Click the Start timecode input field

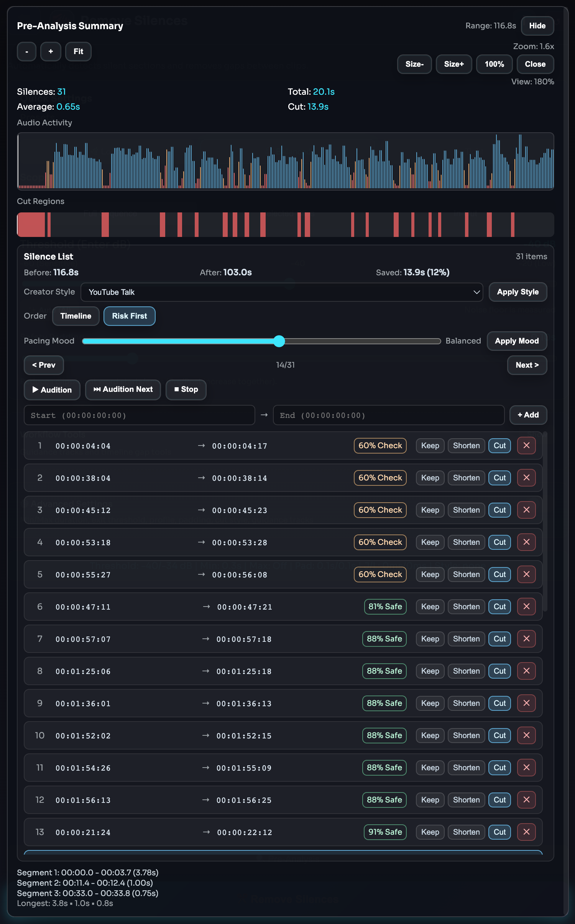(140, 415)
